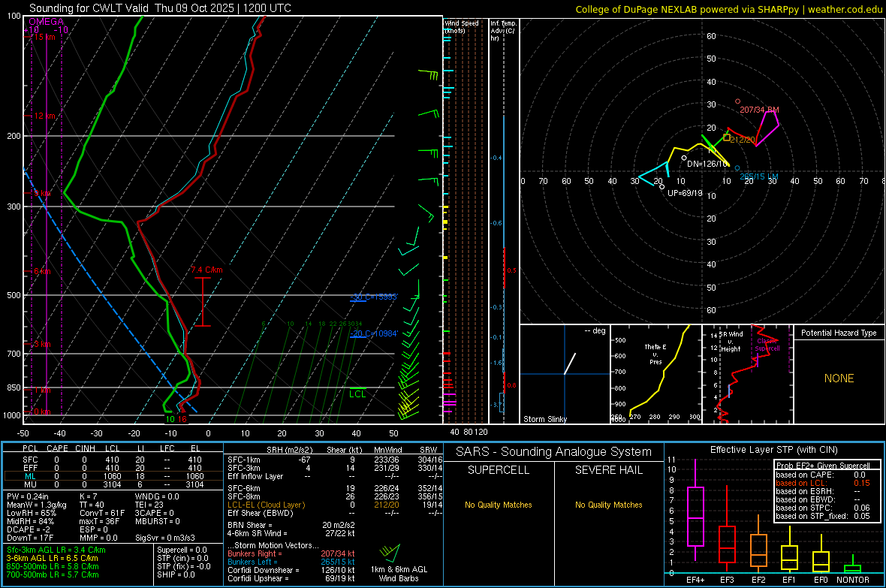Click the 'Wind Speed (knots)' panel header
Image resolution: width=886 pixels, height=588 pixels.
tap(462, 26)
